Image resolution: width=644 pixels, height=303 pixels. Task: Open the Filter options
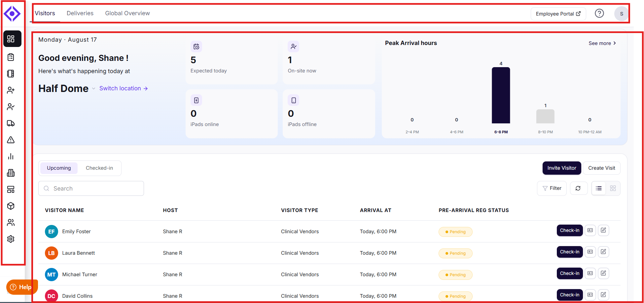click(552, 188)
